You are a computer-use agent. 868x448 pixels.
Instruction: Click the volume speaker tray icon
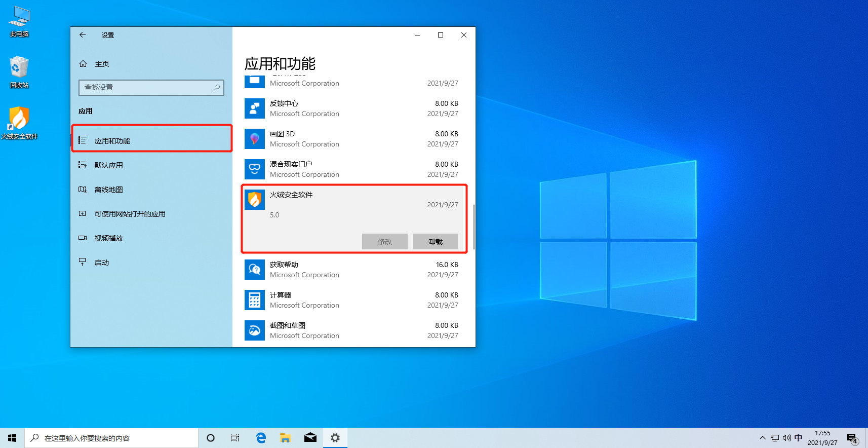pos(786,438)
